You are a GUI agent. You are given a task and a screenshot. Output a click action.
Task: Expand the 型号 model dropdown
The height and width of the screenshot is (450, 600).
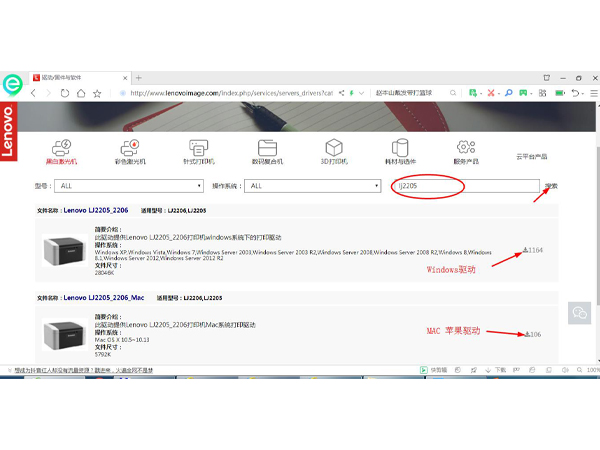(131, 186)
